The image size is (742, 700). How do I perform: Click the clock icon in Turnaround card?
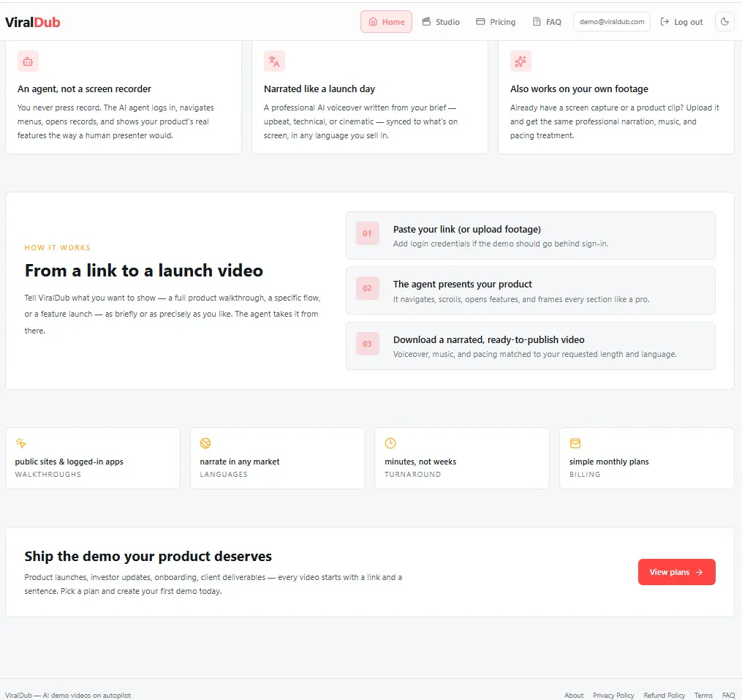[390, 443]
